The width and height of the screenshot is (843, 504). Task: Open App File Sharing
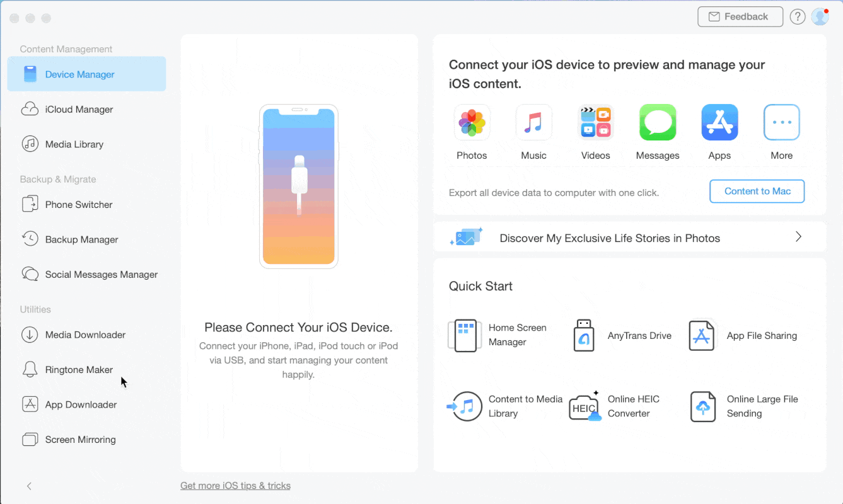point(743,335)
